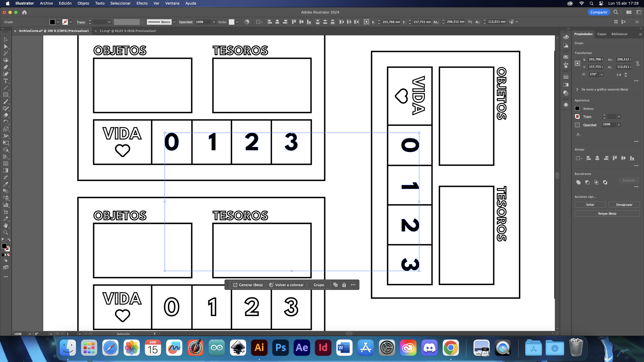This screenshot has height=362, width=644.
Task: Select the Eyedropper tool
Action: tap(6, 184)
